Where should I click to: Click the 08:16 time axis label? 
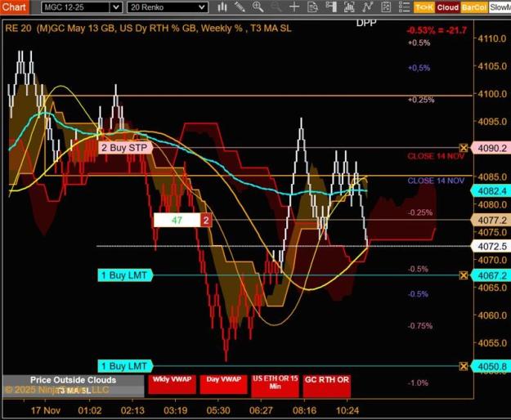coord(304,410)
